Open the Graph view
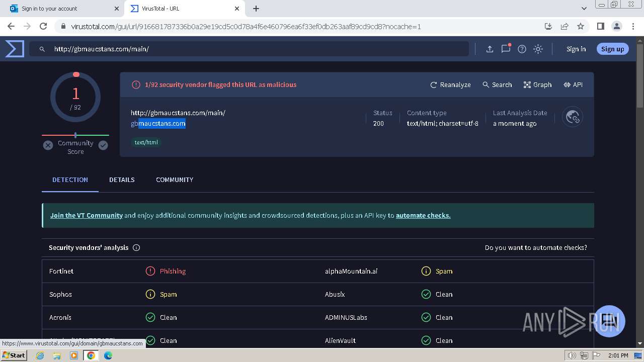The height and width of the screenshot is (362, 644). (x=537, y=84)
